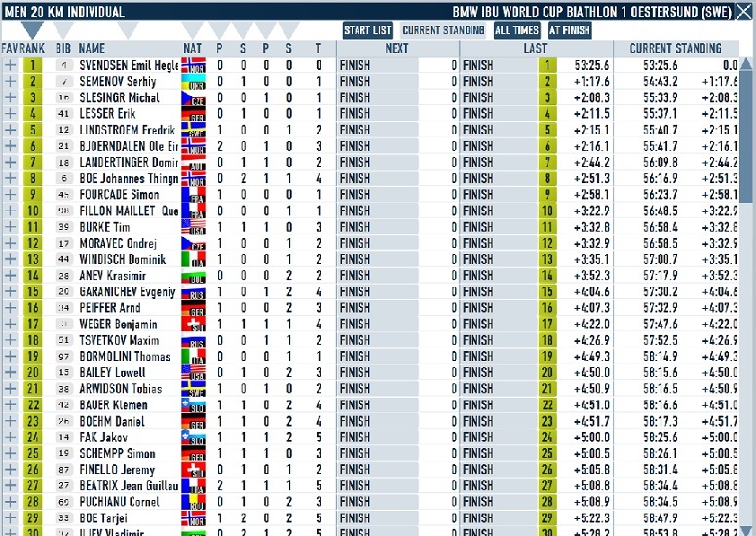
Task: Sort by first standing shooting triangle
Action: click(243, 30)
